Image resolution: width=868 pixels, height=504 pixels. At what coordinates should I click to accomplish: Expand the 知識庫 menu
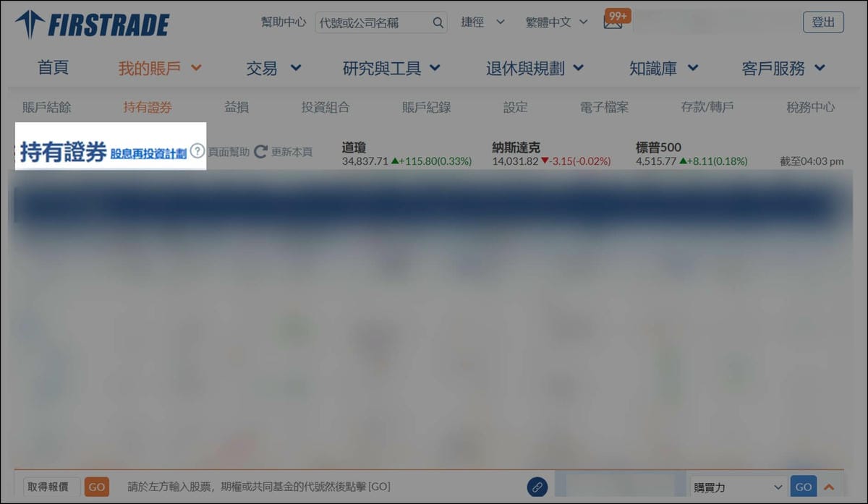pyautogui.click(x=663, y=69)
